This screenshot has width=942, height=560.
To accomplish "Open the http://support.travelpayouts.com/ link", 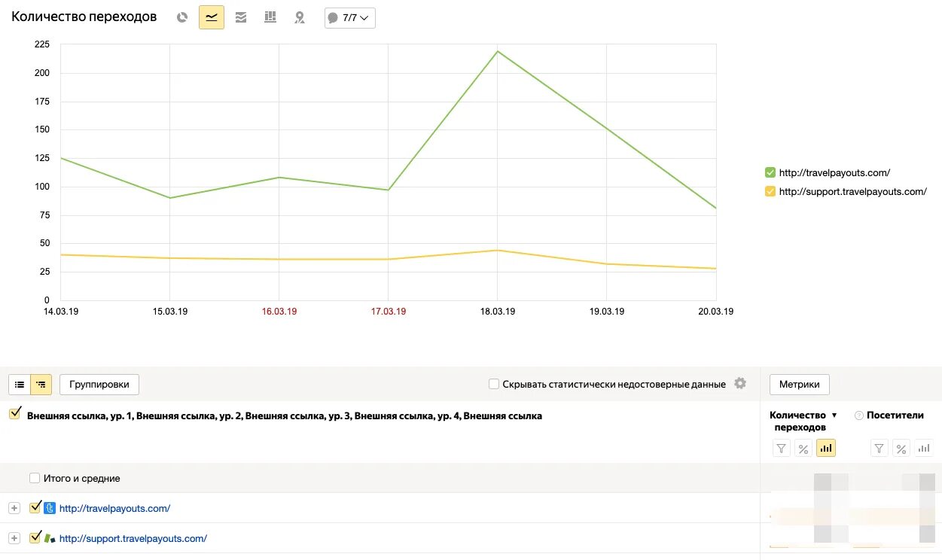I will tap(133, 538).
